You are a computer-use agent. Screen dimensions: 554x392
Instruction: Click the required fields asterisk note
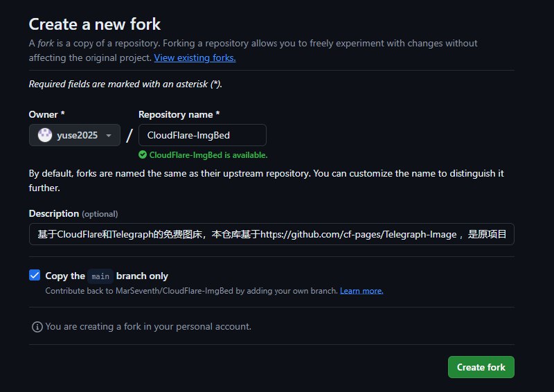pos(125,84)
